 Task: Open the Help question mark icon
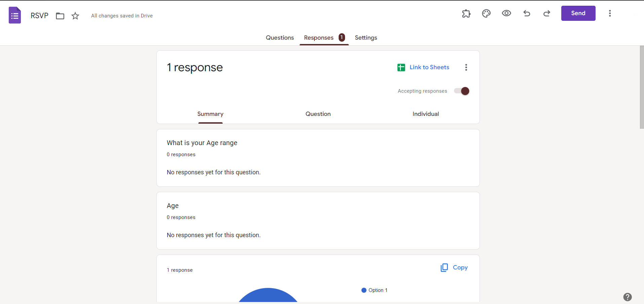tap(628, 297)
